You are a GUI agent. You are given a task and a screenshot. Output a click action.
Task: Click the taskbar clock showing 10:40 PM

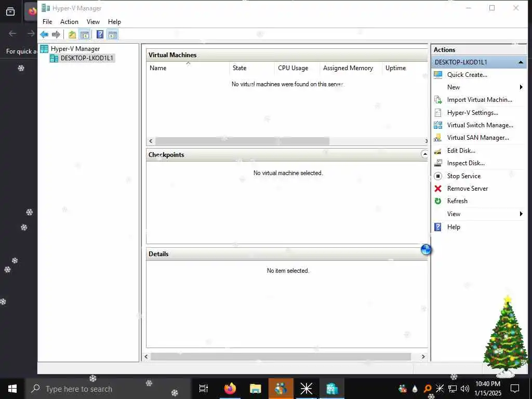(487, 389)
